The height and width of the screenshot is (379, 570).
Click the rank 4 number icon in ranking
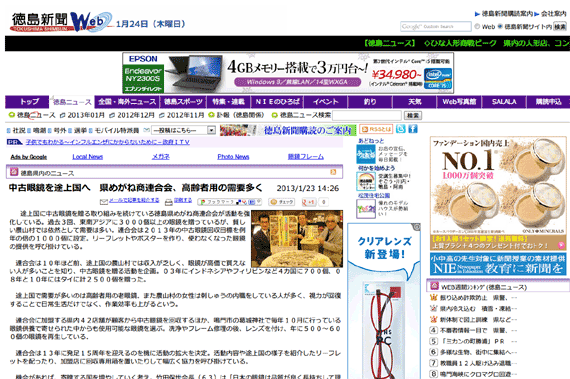point(433,330)
